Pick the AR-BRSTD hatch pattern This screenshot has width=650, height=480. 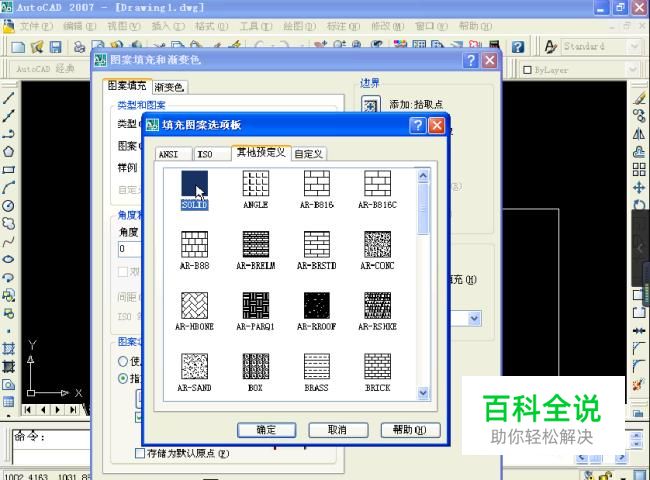[x=317, y=244]
